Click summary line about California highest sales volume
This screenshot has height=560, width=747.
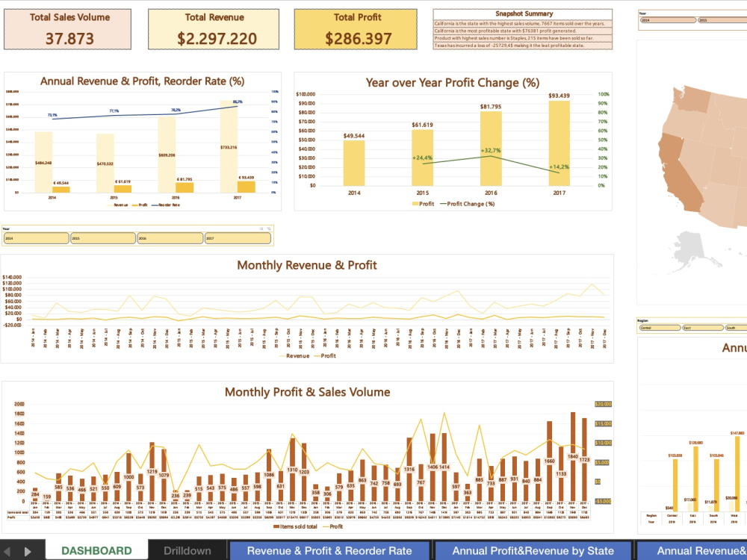tap(523, 23)
